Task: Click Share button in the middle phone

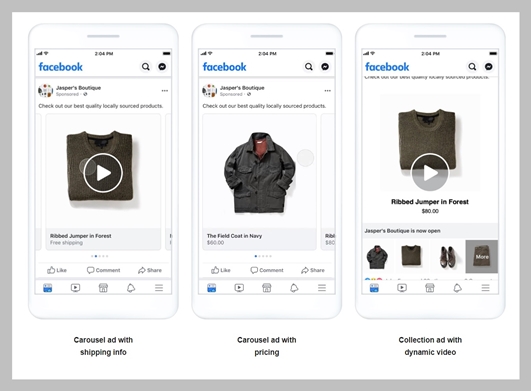Action: tap(313, 270)
